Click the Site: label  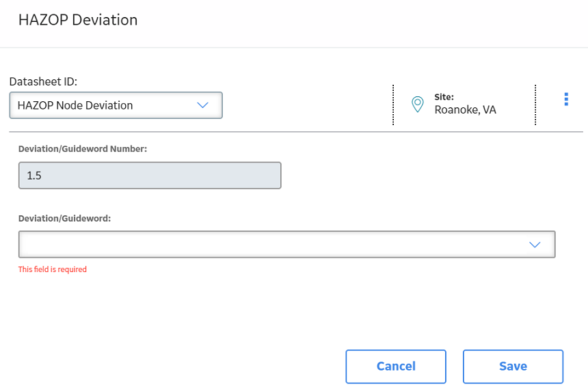pos(444,97)
